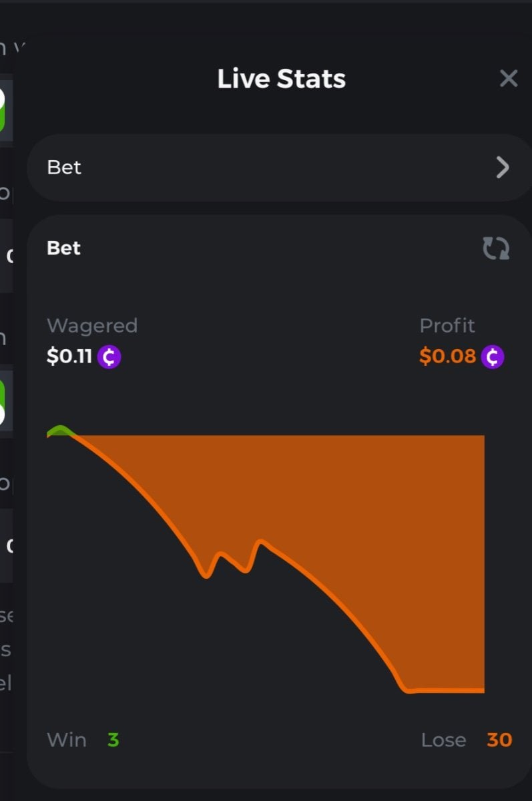Click the purple coin icon beside Wagered amount

pyautogui.click(x=109, y=356)
